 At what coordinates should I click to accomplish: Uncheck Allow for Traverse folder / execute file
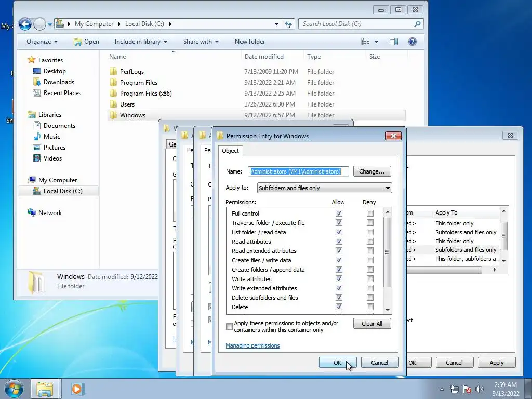339,222
